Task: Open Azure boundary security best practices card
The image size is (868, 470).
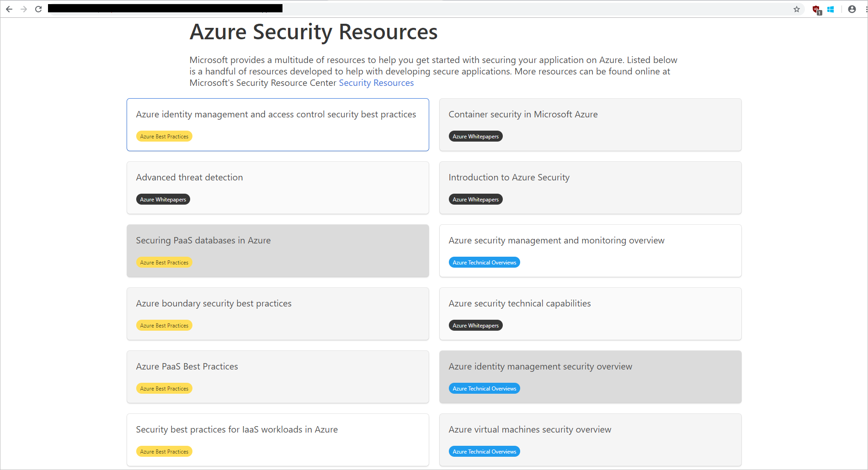Action: click(x=278, y=314)
